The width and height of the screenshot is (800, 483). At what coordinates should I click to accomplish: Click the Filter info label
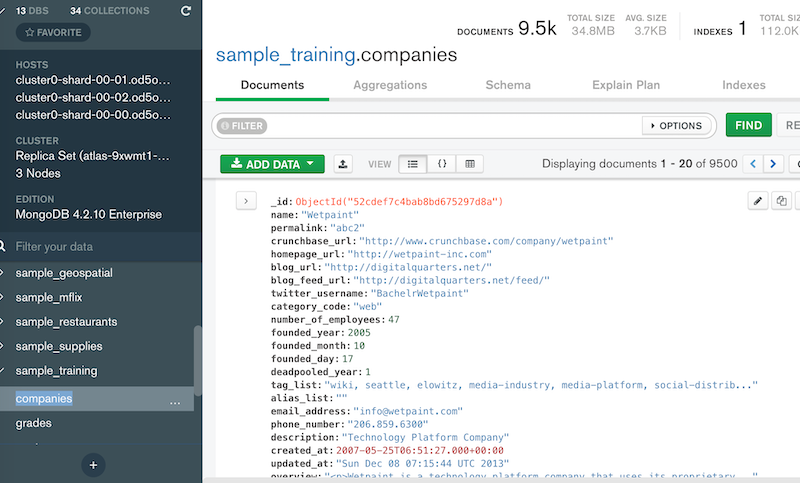coord(242,125)
